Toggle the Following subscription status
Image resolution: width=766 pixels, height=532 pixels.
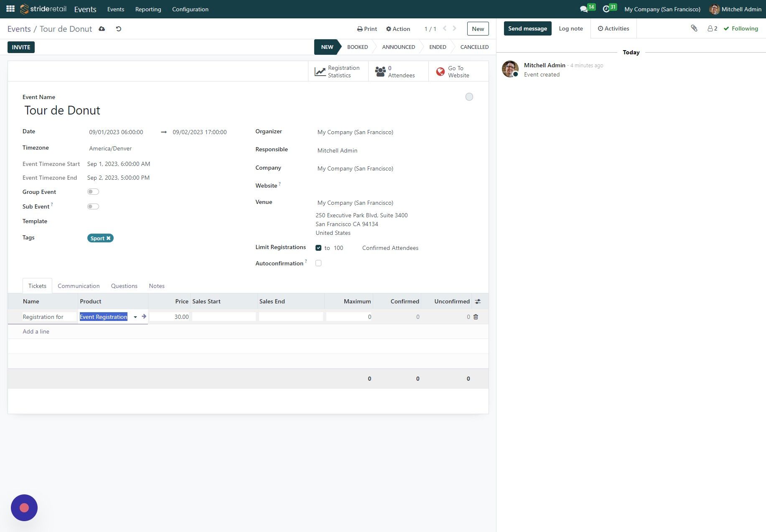(x=741, y=28)
